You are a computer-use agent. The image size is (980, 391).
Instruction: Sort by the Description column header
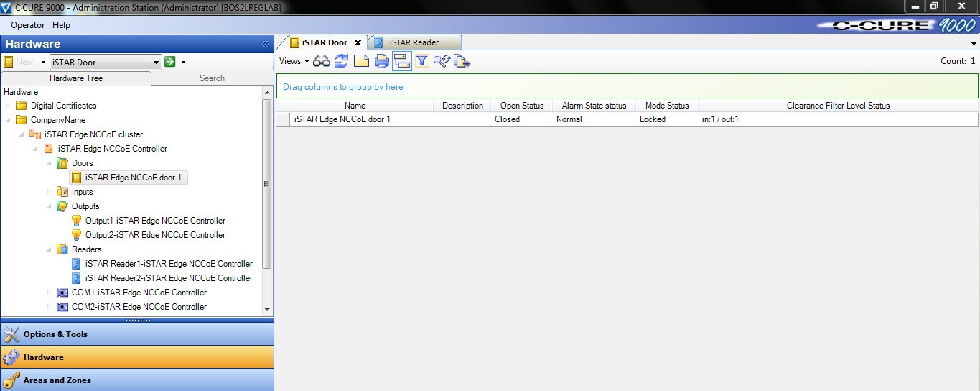pos(462,106)
